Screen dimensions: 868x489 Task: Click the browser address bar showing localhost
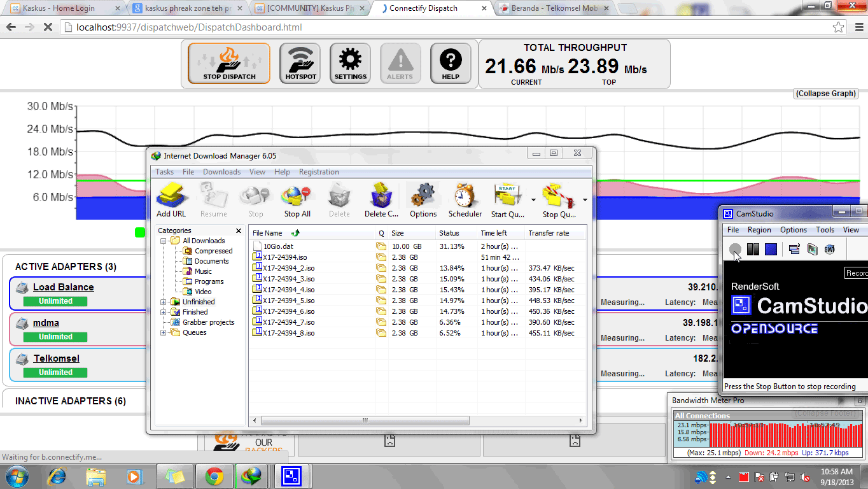[x=191, y=27]
